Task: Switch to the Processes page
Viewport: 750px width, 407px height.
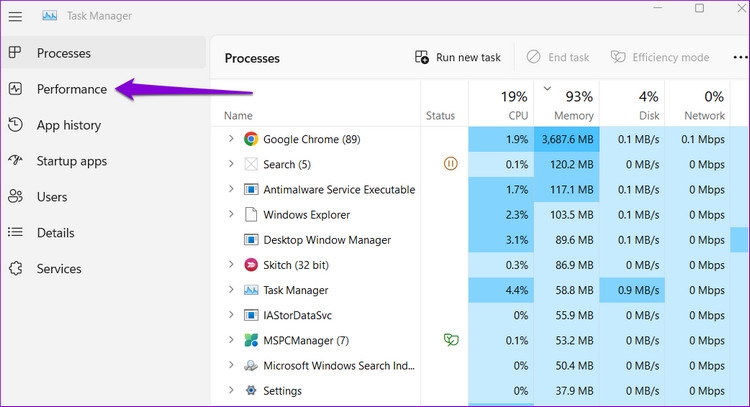Action: click(x=104, y=53)
